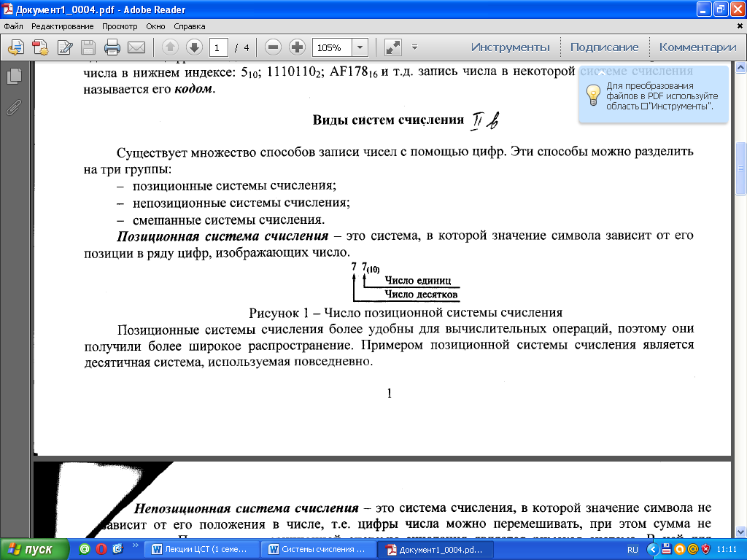Open the Просмотр menu
The width and height of the screenshot is (747, 560).
tap(120, 26)
